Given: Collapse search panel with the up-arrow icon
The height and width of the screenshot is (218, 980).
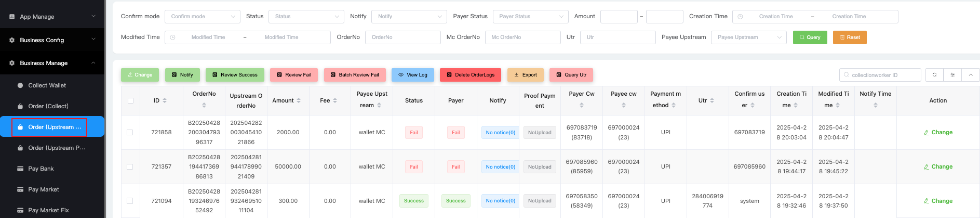Looking at the screenshot, I should pos(970,75).
